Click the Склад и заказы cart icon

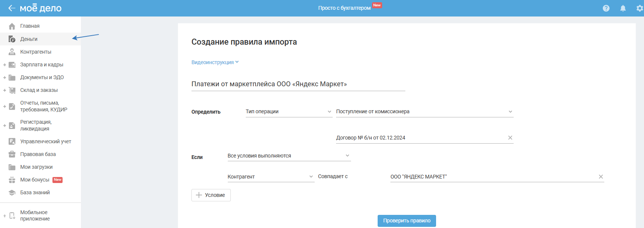click(12, 90)
